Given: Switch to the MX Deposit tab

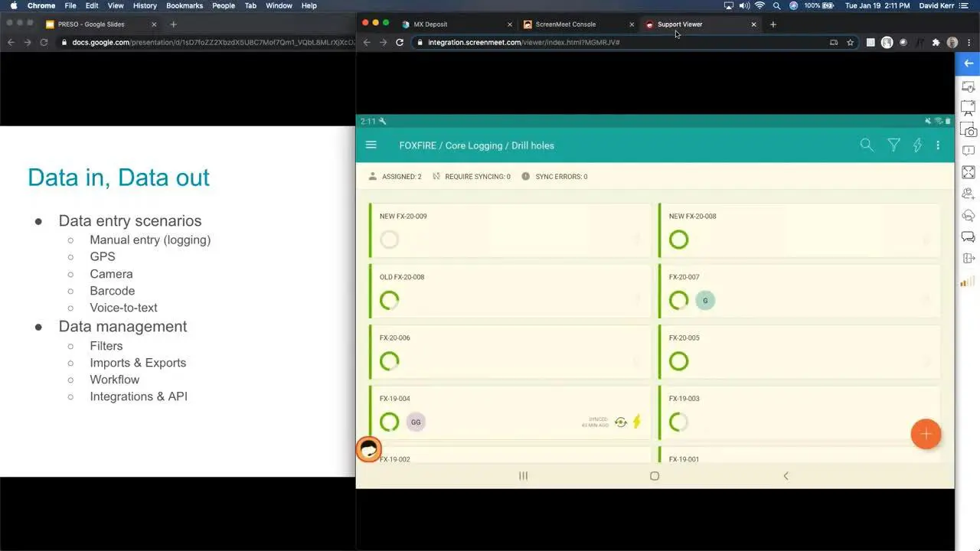Looking at the screenshot, I should point(456,24).
